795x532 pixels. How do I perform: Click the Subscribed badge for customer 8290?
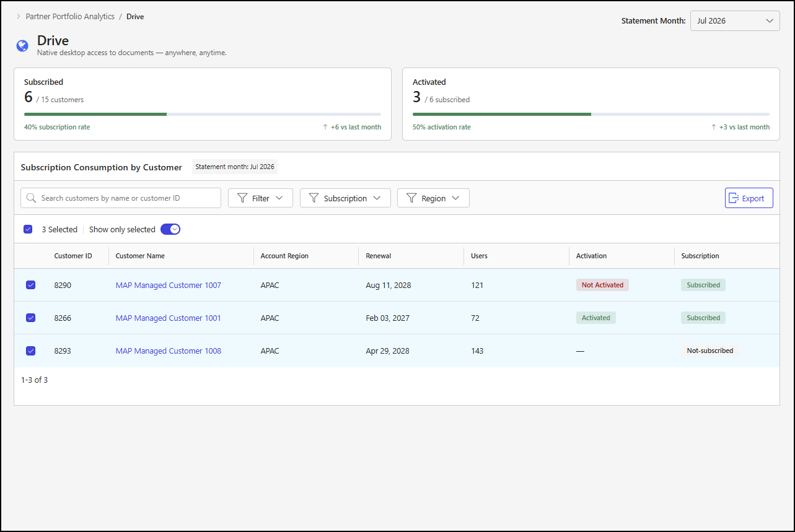(x=703, y=285)
